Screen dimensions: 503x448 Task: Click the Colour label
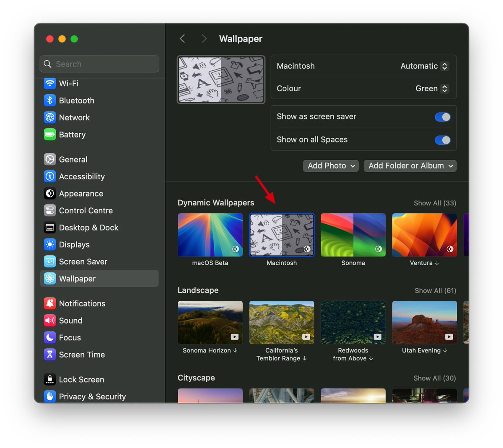click(x=289, y=88)
